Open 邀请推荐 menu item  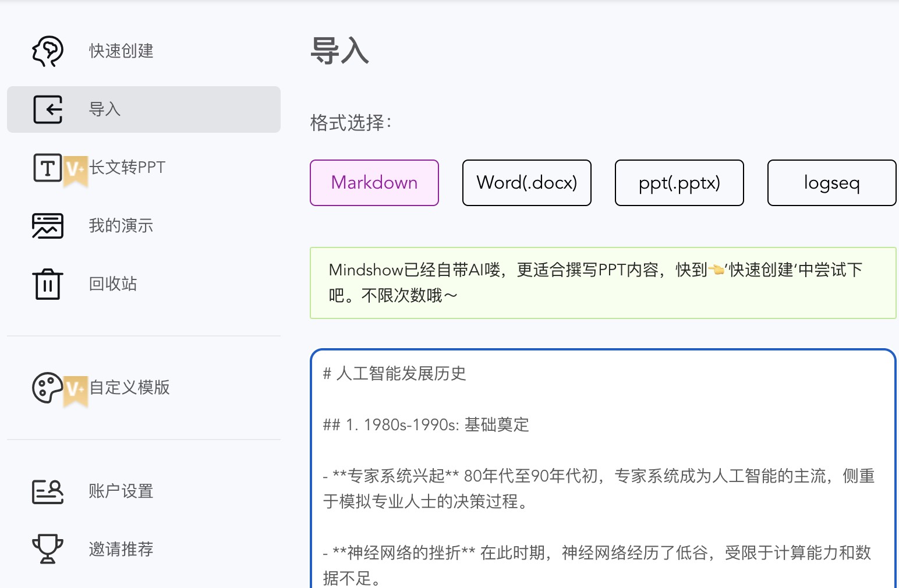pos(121,549)
